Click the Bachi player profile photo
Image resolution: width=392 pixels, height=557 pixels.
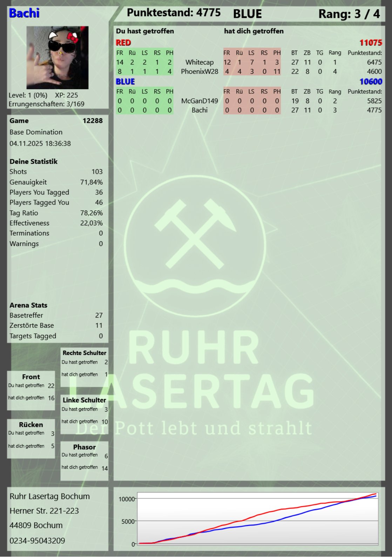coord(58,58)
